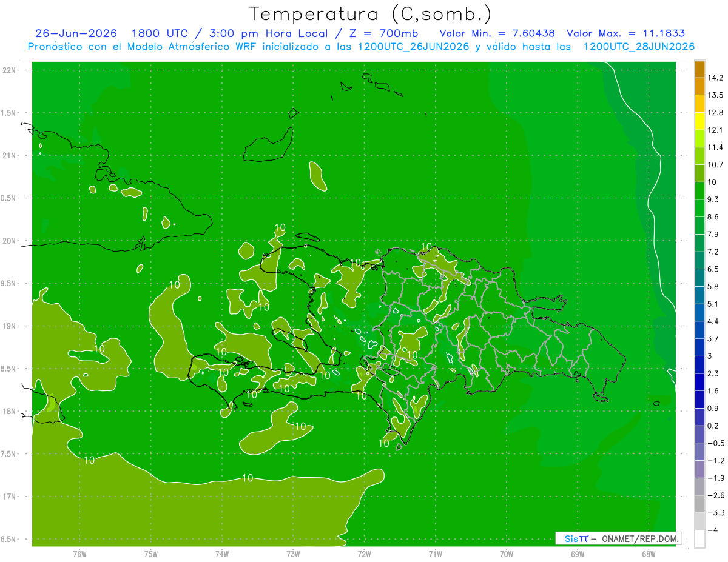Click "Valor Min. = 7.60438" readout
Screen dimensions: 728x562
click(497, 33)
